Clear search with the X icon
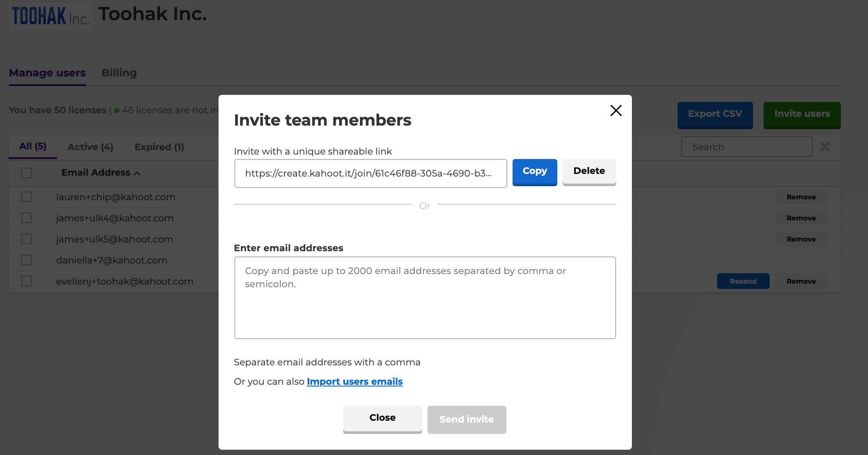868x455 pixels. (825, 147)
